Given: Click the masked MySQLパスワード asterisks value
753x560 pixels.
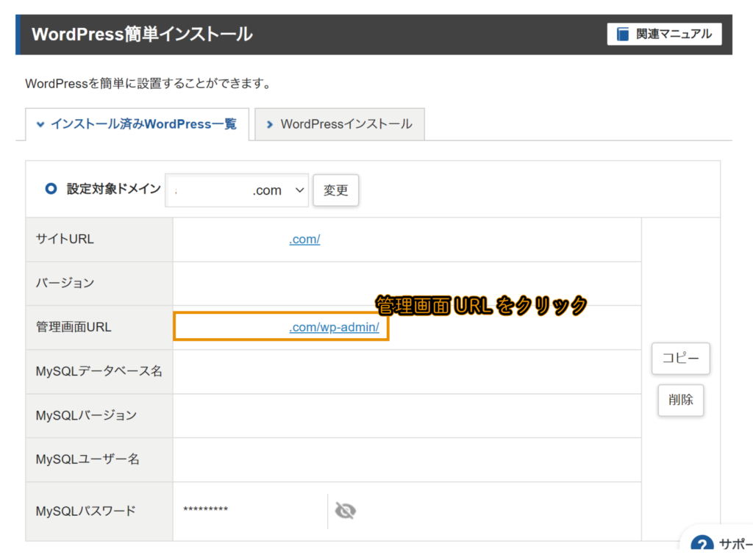Looking at the screenshot, I should click(x=206, y=509).
